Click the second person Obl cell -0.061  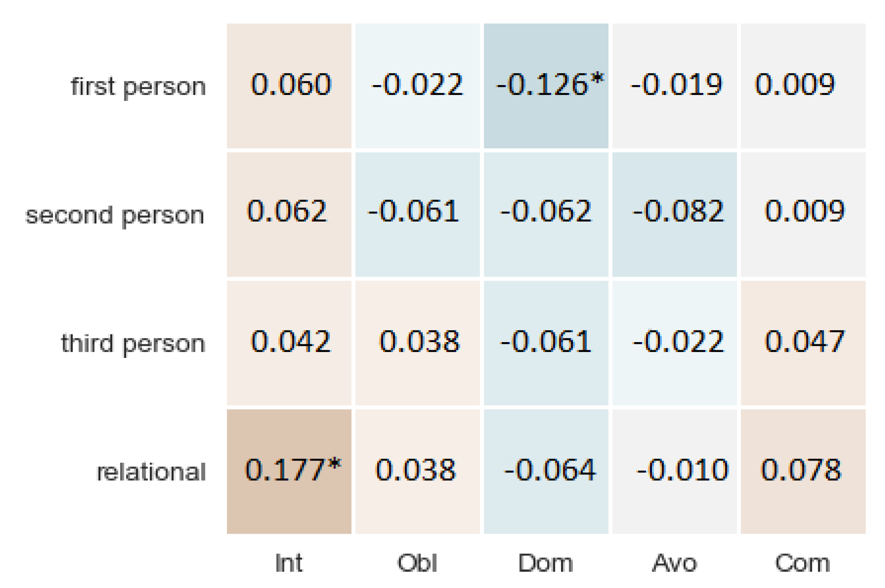(x=417, y=214)
